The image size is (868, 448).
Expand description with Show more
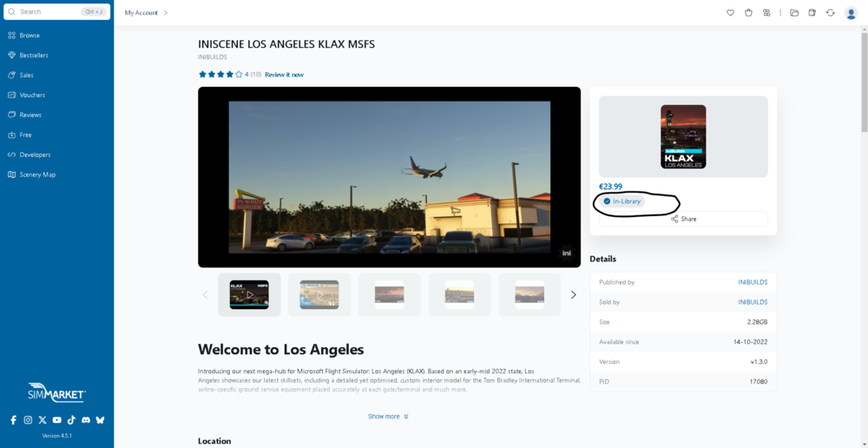(388, 417)
